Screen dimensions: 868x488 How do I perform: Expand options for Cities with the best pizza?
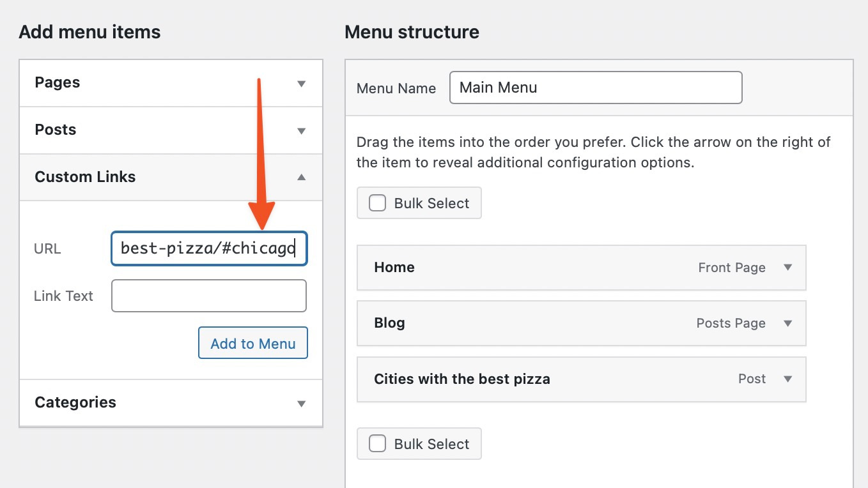click(x=787, y=379)
